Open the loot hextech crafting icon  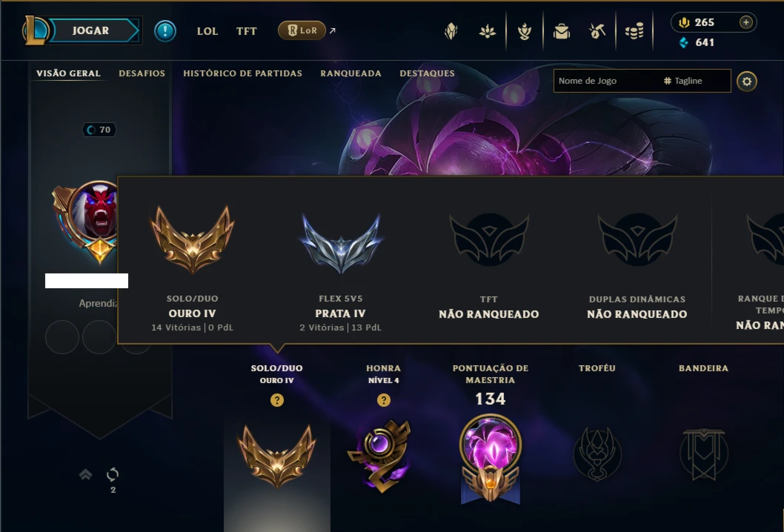pyautogui.click(x=597, y=32)
